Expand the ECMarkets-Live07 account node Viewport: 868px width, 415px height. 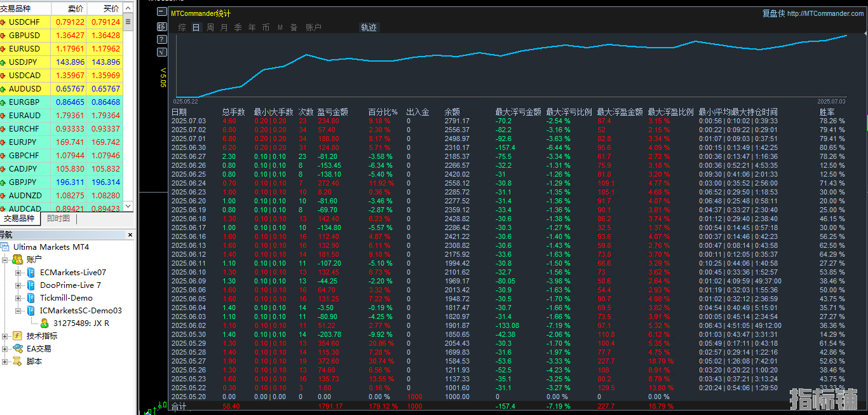coord(18,272)
